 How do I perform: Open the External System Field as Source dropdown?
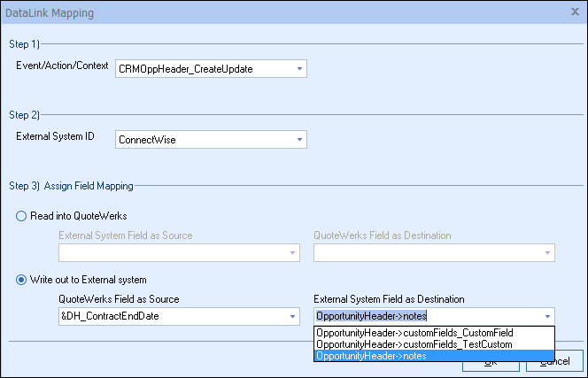(x=292, y=252)
